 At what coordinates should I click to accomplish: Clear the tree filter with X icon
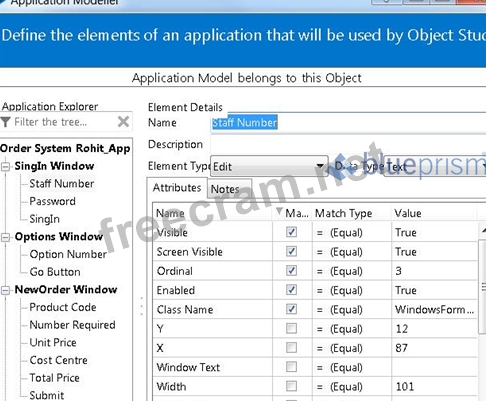click(123, 122)
